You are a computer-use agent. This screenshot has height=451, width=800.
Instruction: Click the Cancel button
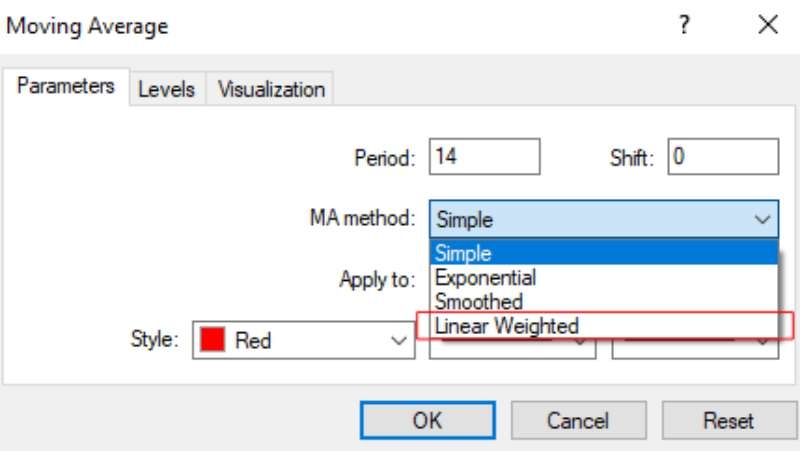(x=578, y=420)
